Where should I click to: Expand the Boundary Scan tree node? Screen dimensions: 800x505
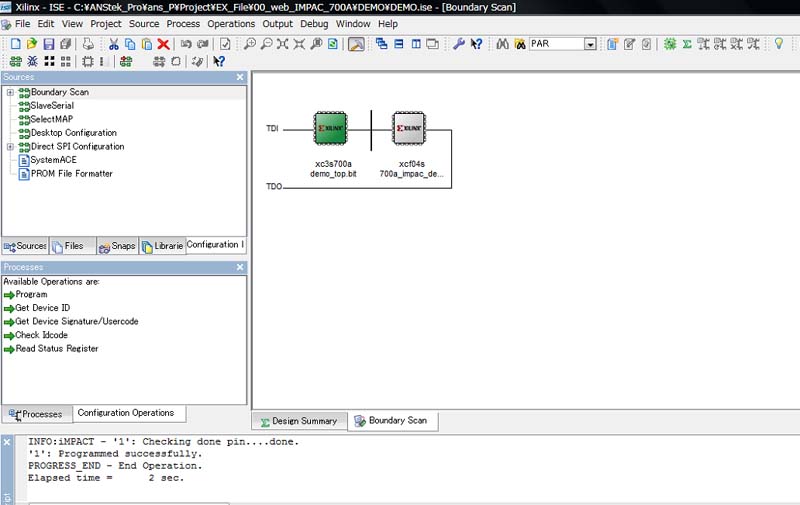click(10, 92)
